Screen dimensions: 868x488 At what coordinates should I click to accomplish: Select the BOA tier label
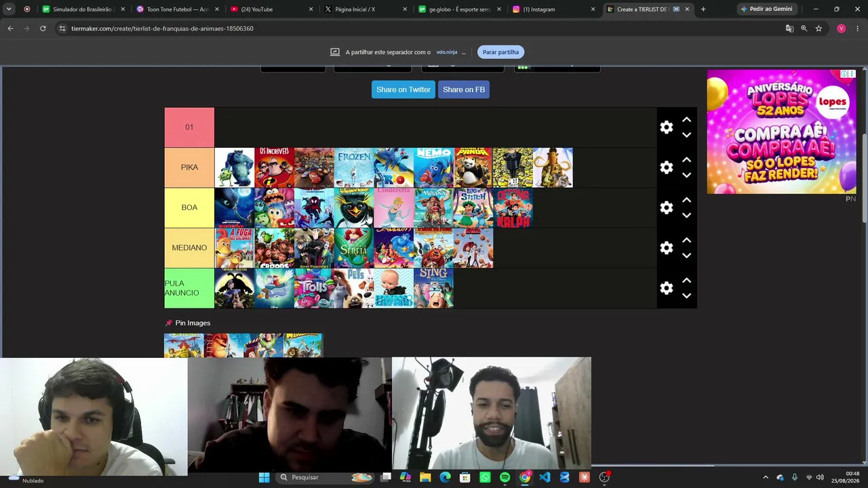click(x=189, y=207)
